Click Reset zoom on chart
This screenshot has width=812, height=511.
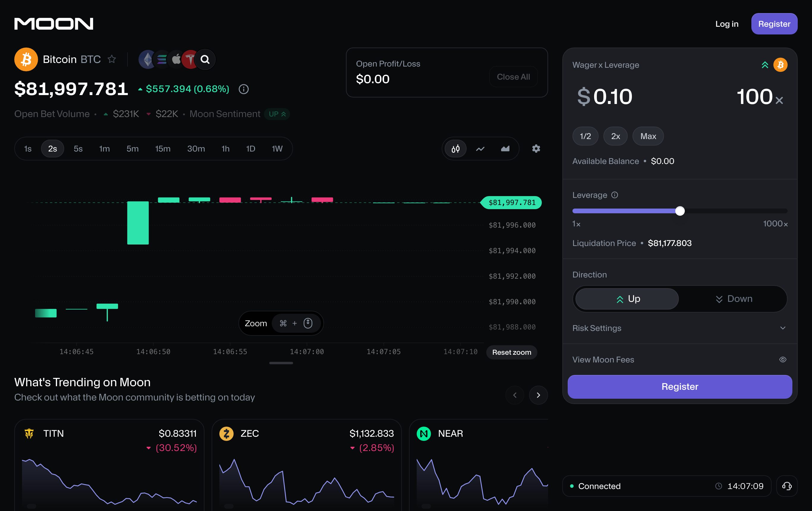pos(512,352)
